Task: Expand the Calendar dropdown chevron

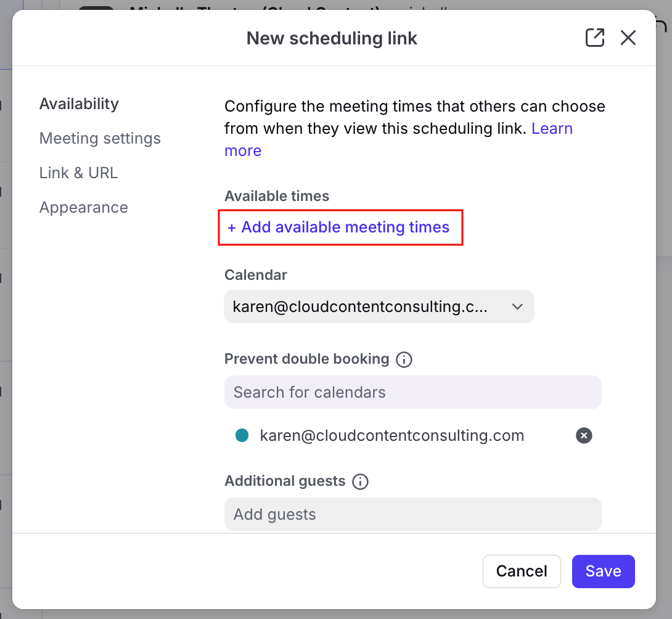Action: [517, 306]
